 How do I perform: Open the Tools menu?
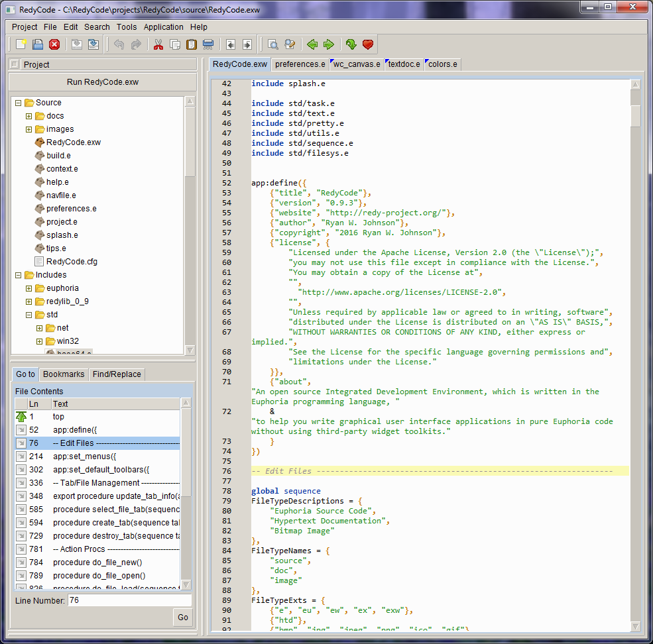click(127, 27)
